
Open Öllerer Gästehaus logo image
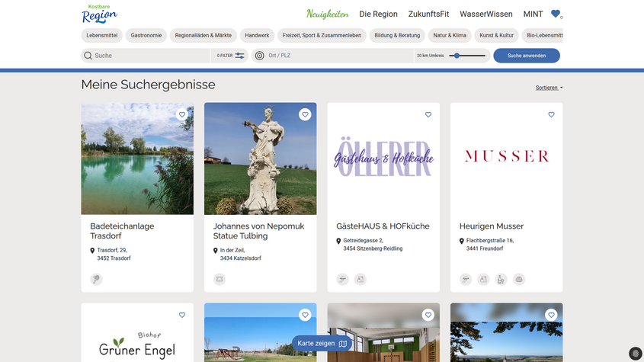click(383, 159)
